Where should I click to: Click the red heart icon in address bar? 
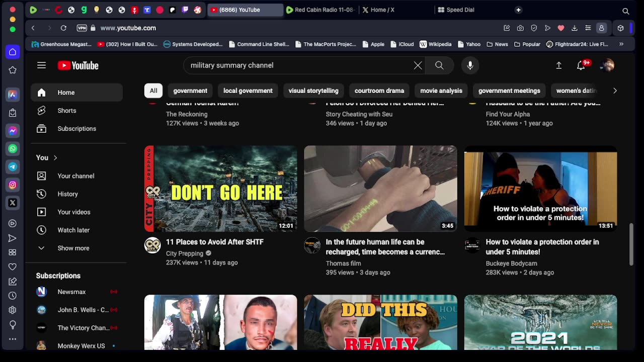coord(561,28)
